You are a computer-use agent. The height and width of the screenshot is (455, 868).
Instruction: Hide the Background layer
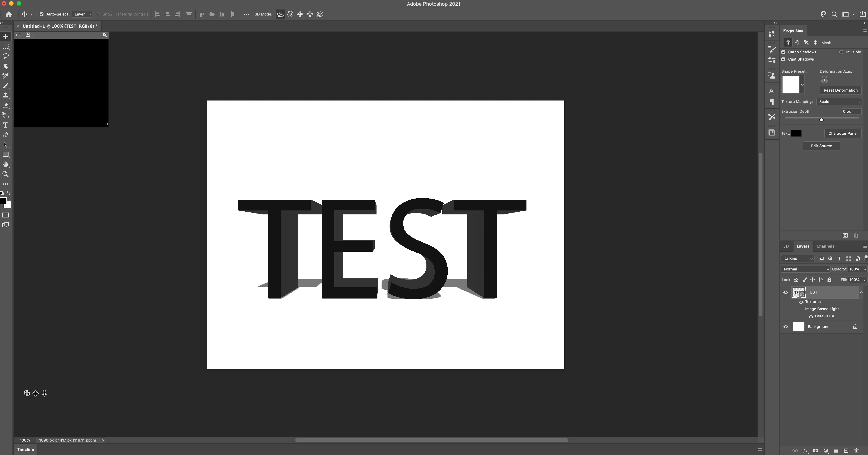tap(785, 327)
